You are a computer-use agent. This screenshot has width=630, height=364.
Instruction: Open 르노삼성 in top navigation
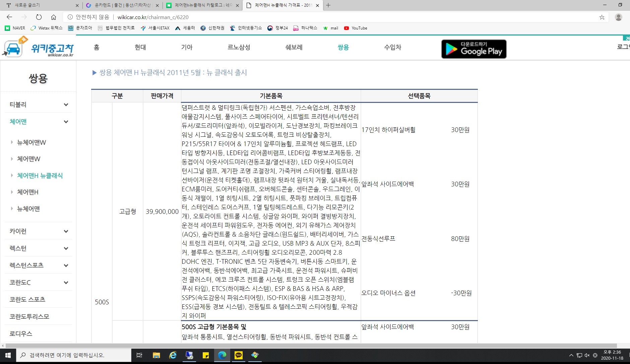[239, 47]
